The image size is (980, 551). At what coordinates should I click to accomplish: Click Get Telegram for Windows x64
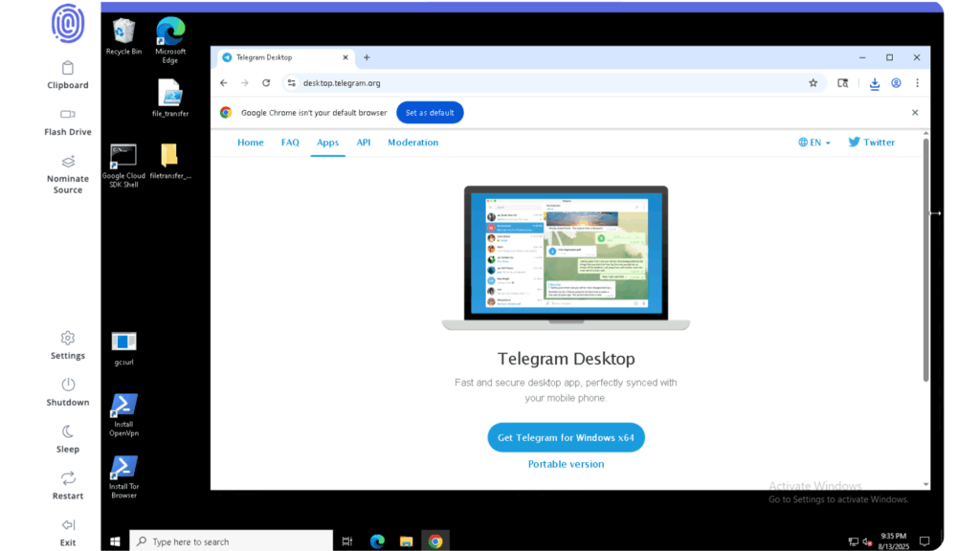click(x=567, y=438)
